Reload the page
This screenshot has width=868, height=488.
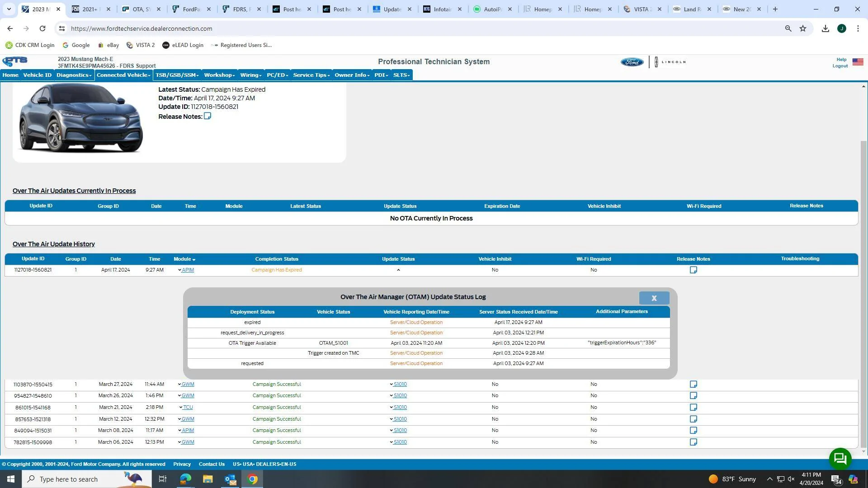click(x=42, y=28)
